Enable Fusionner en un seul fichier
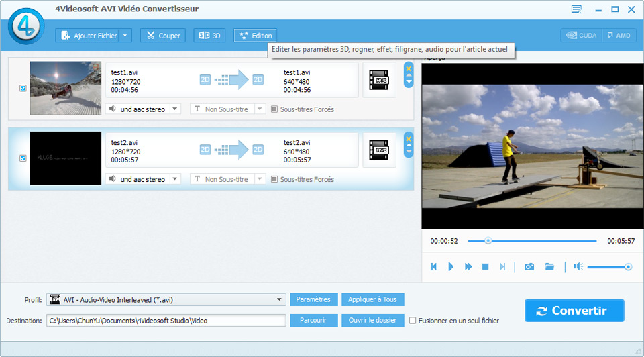This screenshot has width=644, height=357. coord(413,321)
